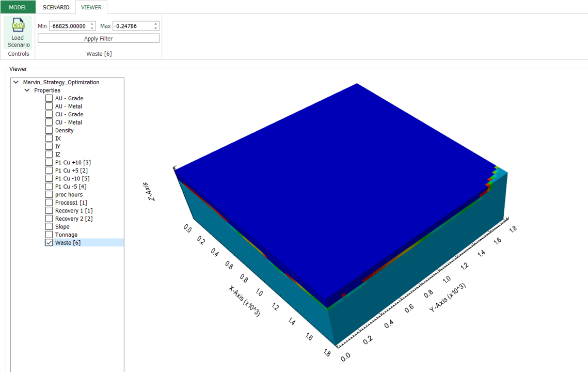588x372 pixels.
Task: Uncheck the Waste [6] checkbox
Action: click(49, 243)
